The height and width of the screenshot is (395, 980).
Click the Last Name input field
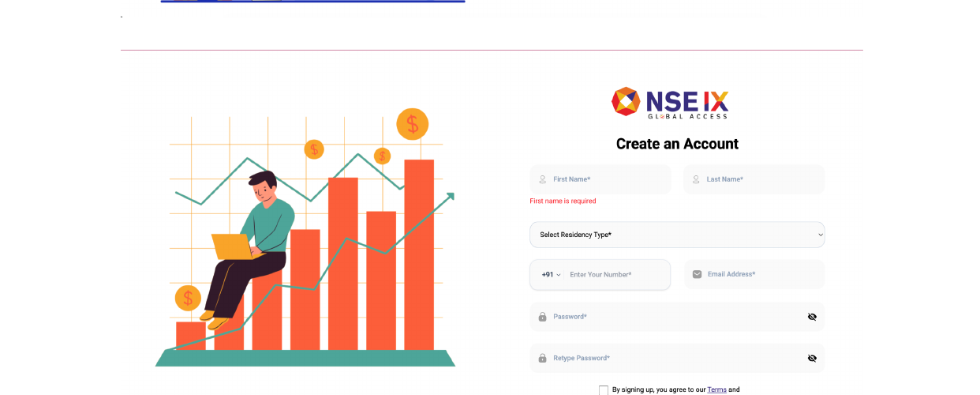coord(754,179)
